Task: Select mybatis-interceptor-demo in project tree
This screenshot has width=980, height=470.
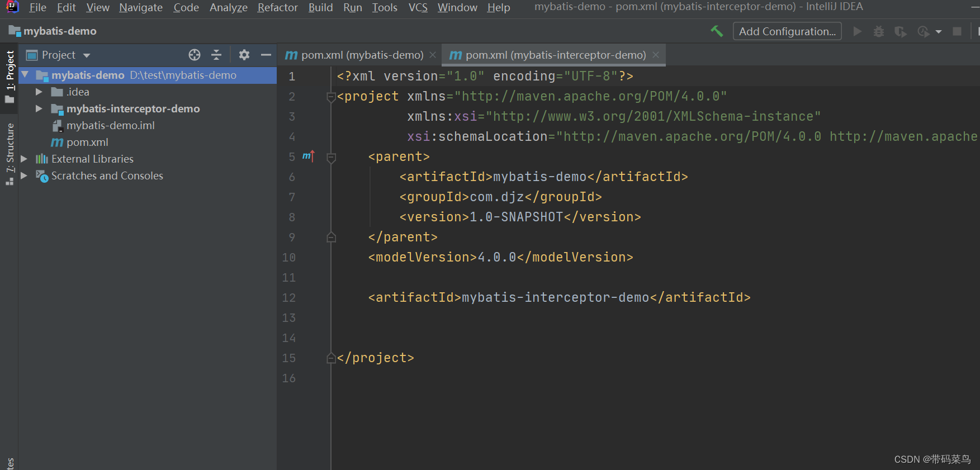Action: (x=133, y=108)
